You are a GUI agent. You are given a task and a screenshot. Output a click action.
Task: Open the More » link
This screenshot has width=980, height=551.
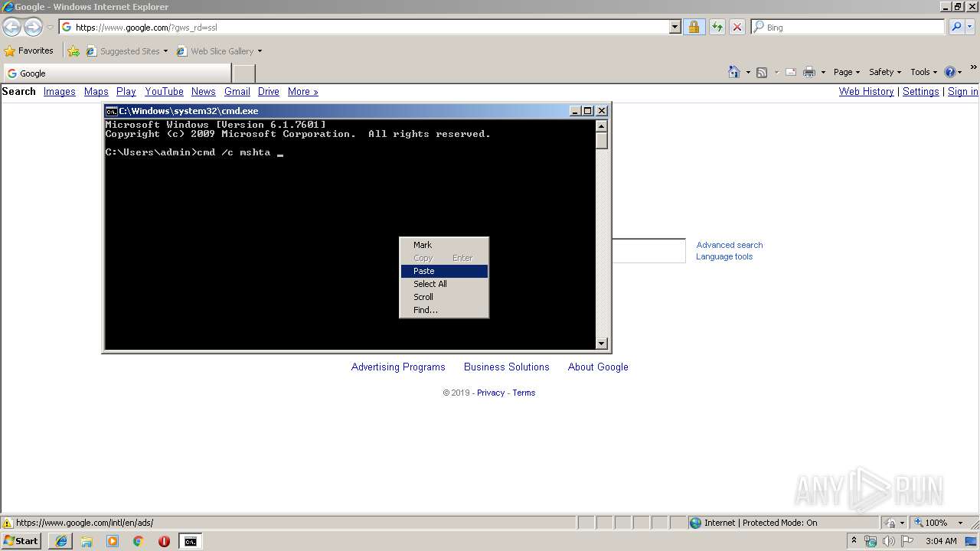pos(302,91)
